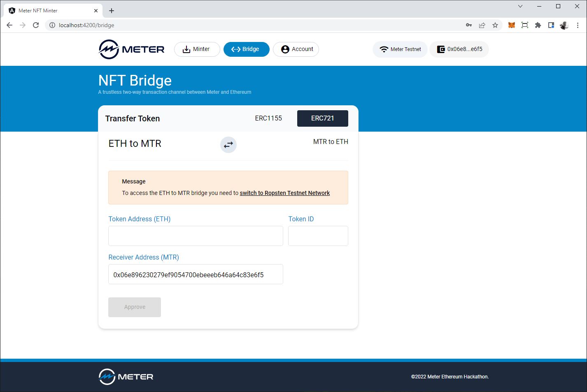The image size is (587, 392).
Task: Focus the Token Address (ETH) field
Action: [x=196, y=236]
